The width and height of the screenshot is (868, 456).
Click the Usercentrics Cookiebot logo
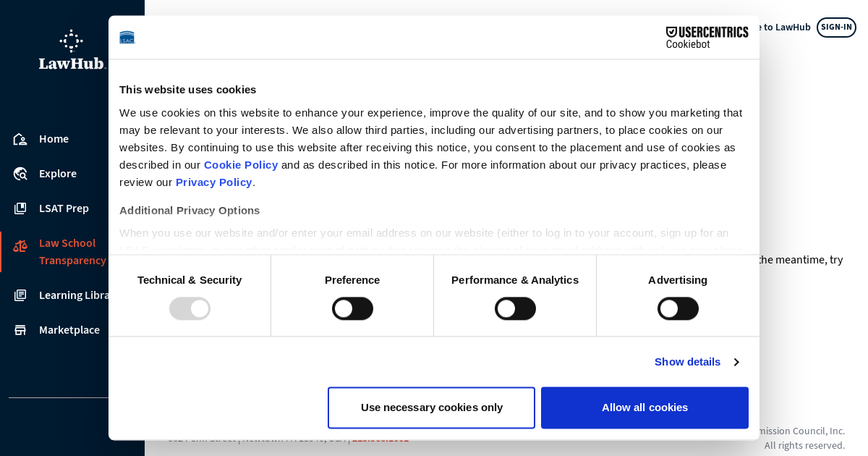pyautogui.click(x=707, y=38)
